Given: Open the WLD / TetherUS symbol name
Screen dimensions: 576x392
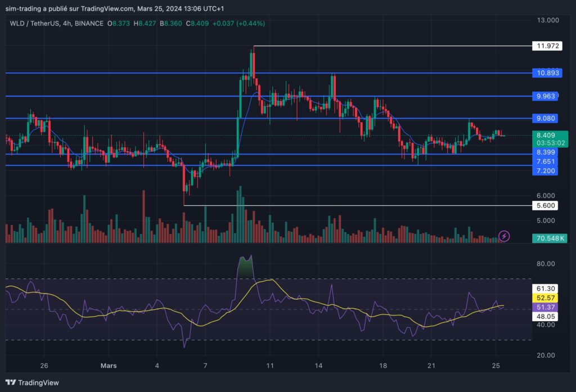Looking at the screenshot, I should (34, 24).
